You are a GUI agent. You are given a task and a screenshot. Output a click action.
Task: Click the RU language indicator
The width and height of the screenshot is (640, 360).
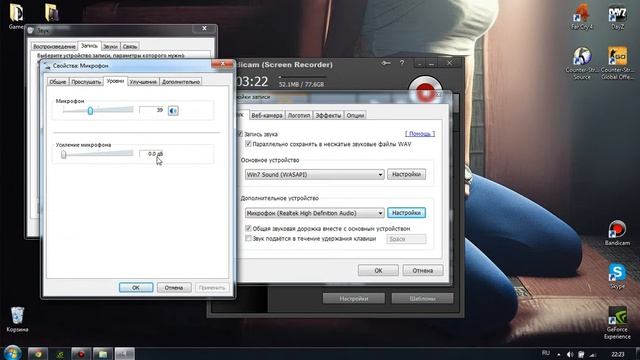coord(546,353)
